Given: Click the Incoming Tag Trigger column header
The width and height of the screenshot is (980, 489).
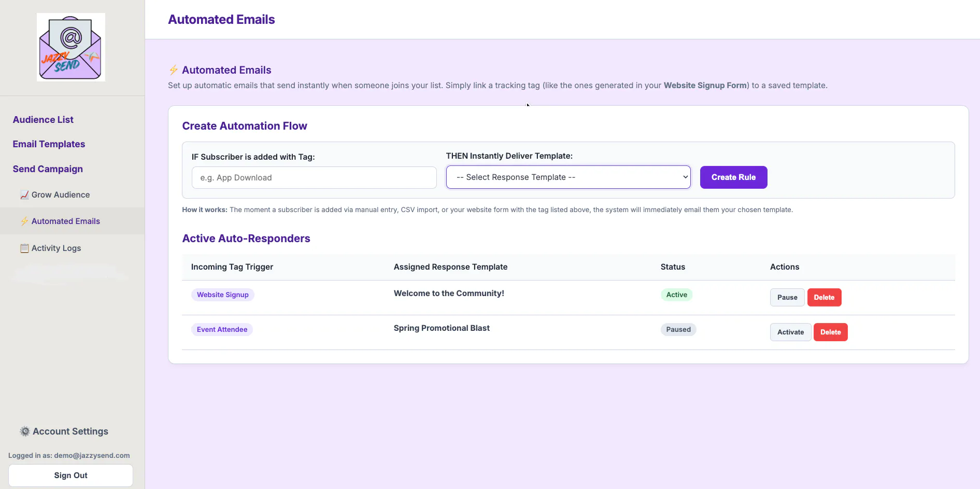Looking at the screenshot, I should pos(232,267).
